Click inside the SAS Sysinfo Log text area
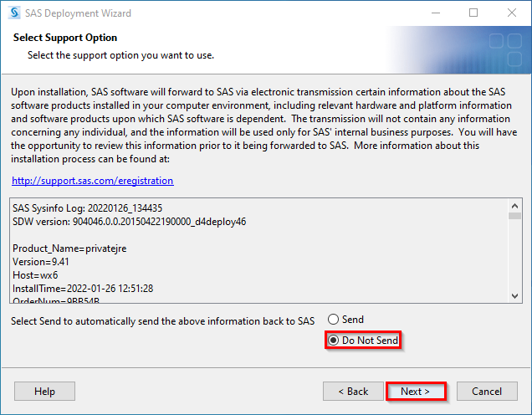 (x=259, y=250)
